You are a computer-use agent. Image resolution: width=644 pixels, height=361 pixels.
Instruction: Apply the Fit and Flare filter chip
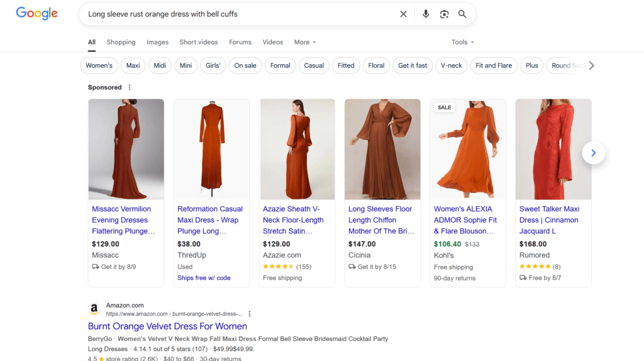click(494, 65)
